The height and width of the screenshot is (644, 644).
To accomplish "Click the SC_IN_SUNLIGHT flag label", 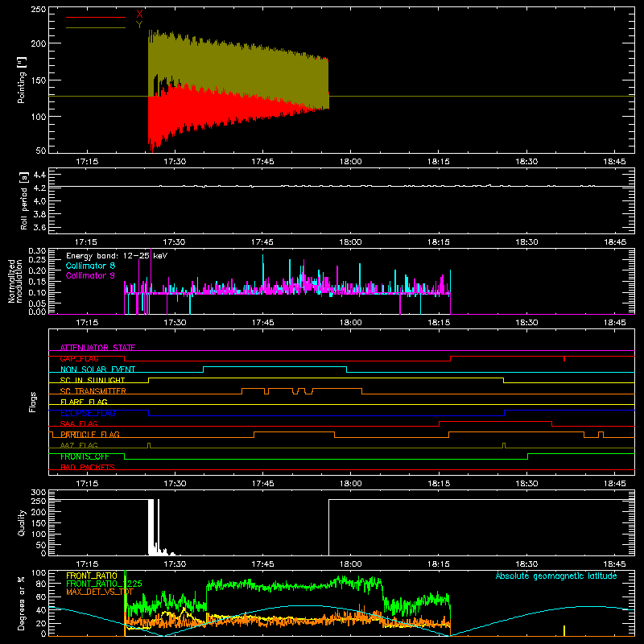I will [x=93, y=380].
